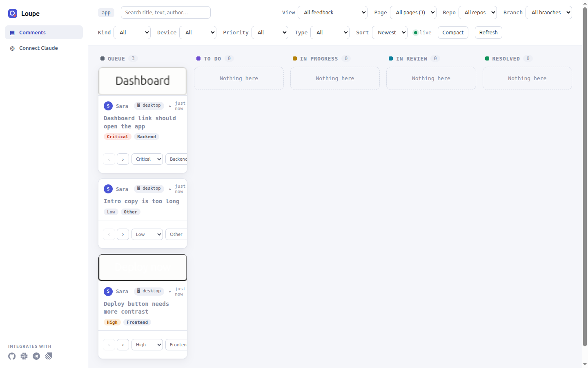The height and width of the screenshot is (368, 588).
Task: Toggle the live updates indicator
Action: click(422, 33)
